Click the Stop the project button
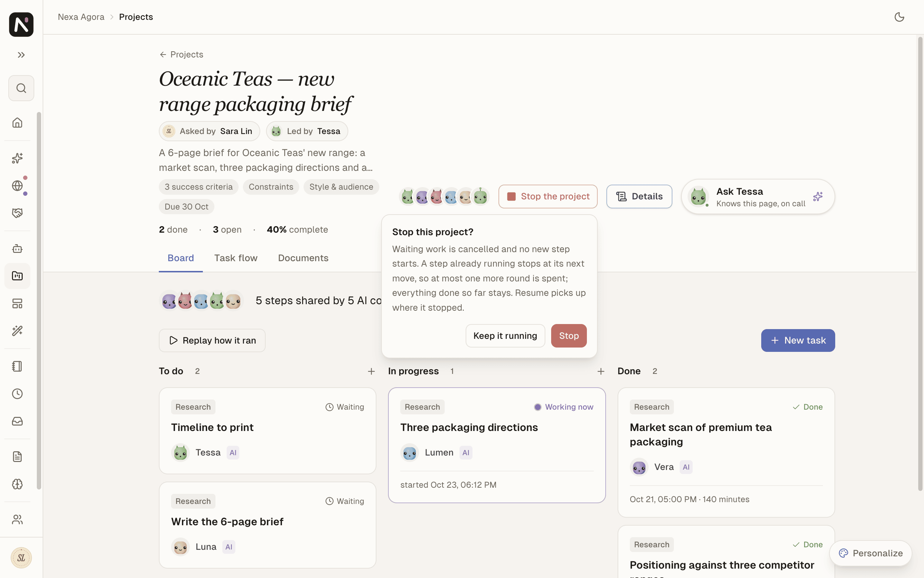The width and height of the screenshot is (924, 578). click(548, 197)
